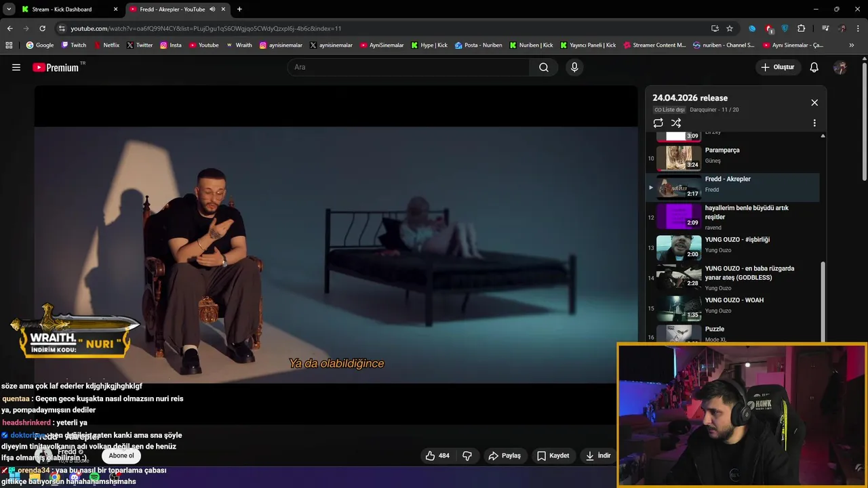Click the YouTube address bar URL
Image resolution: width=868 pixels, height=488 pixels.
coord(206,28)
